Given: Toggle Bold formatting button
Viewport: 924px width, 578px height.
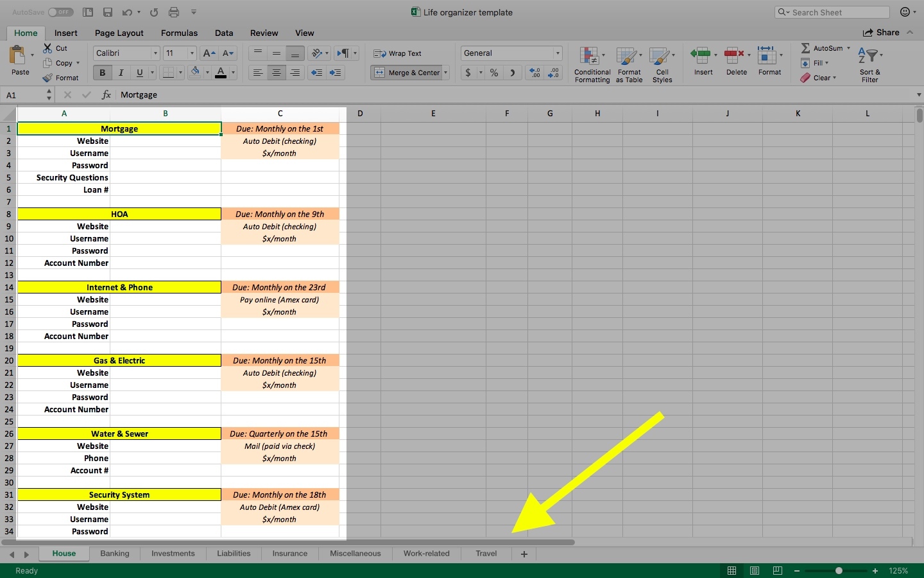Looking at the screenshot, I should click(102, 73).
